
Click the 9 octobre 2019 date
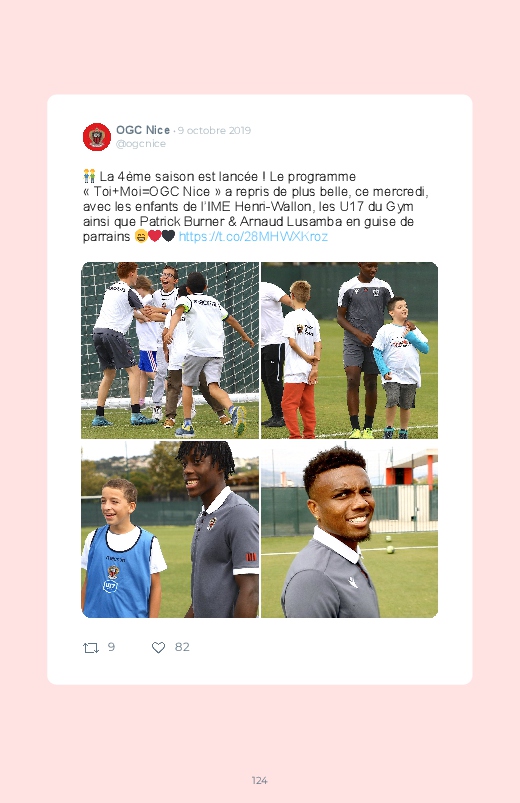(214, 131)
